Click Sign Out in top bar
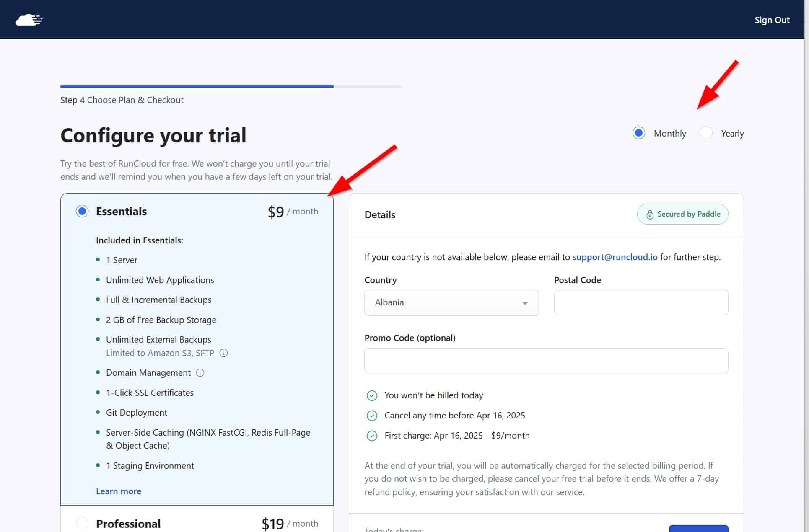 (x=772, y=20)
